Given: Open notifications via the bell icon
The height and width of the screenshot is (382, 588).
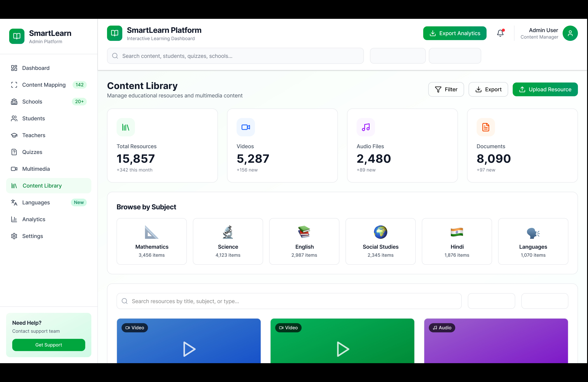Looking at the screenshot, I should click(500, 33).
